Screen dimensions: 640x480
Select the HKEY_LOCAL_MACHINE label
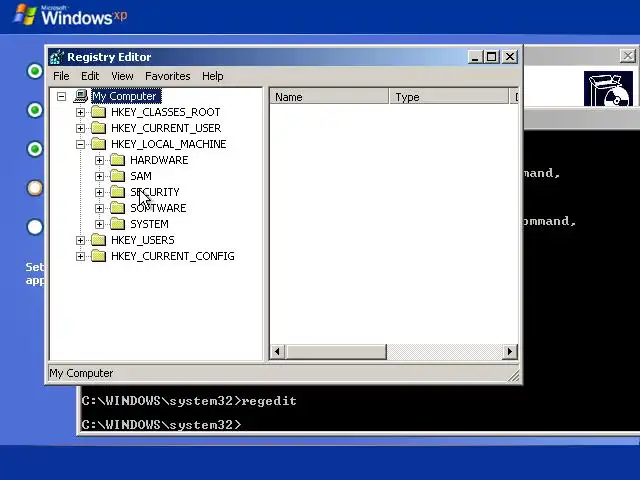coord(169,144)
